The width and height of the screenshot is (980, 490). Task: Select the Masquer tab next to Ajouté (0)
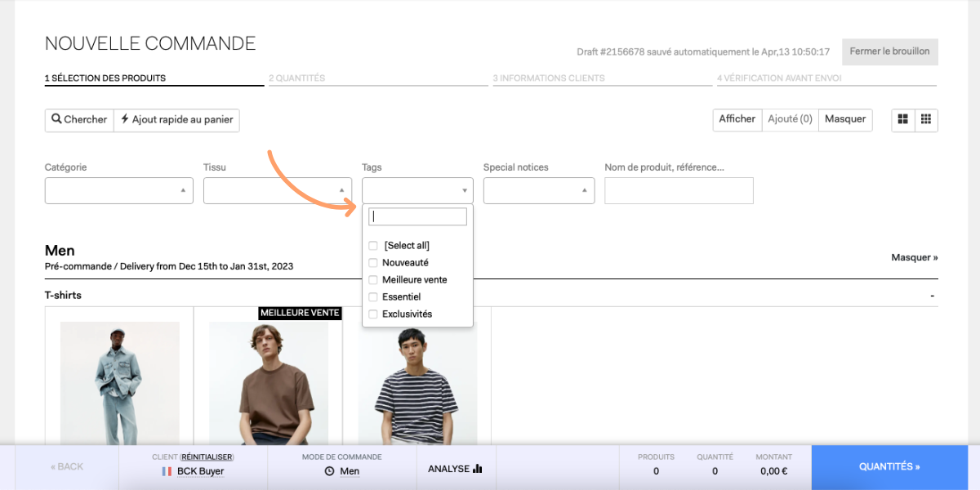845,119
